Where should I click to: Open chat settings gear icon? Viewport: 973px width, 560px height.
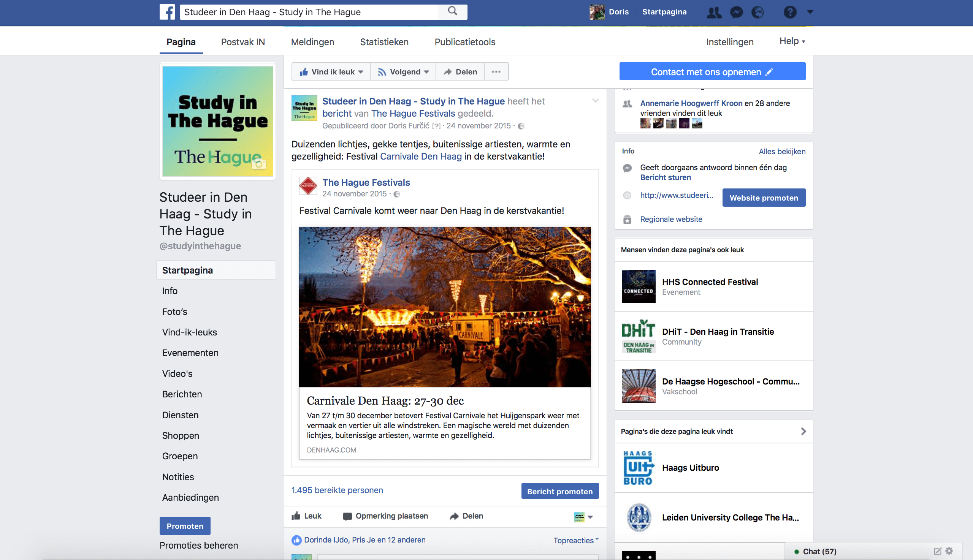949,551
